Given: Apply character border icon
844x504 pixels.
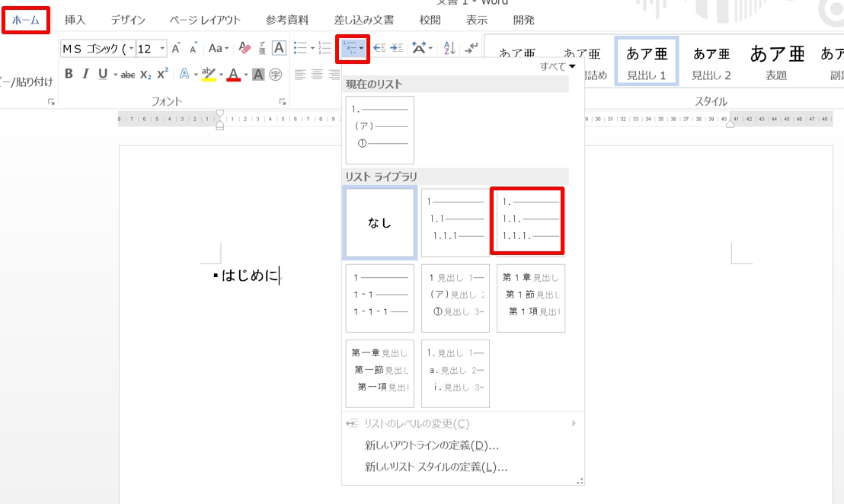Looking at the screenshot, I should tap(279, 49).
